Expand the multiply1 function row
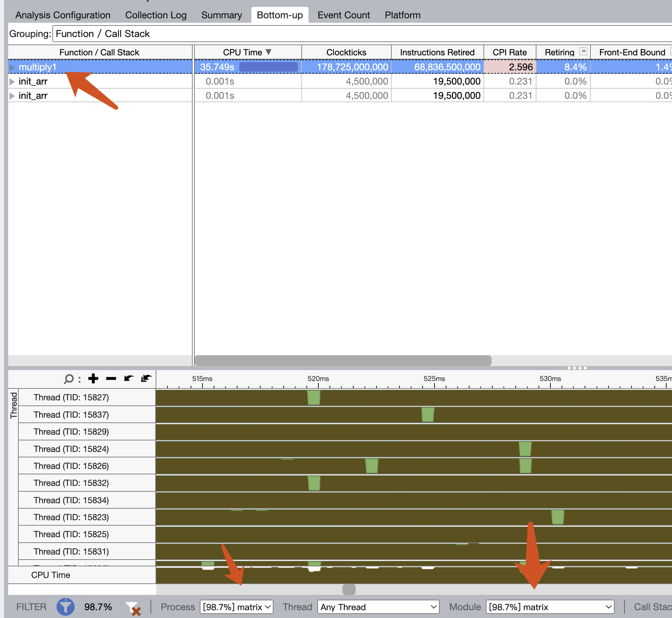Screen dimensions: 672x618 coord(12,67)
